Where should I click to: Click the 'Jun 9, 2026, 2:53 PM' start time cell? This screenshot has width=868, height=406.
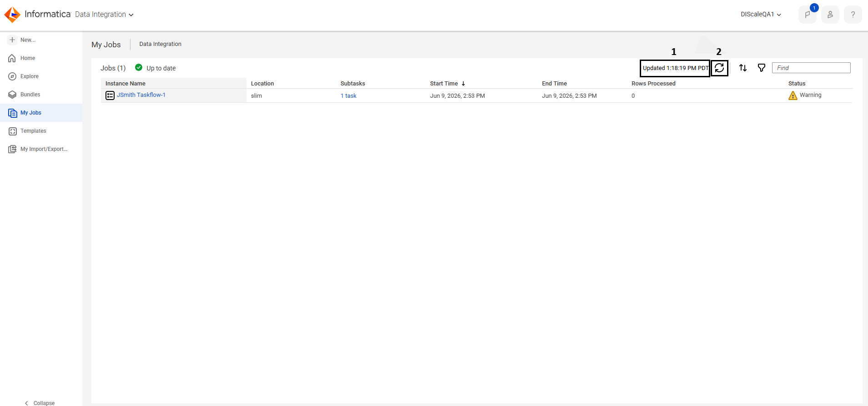(x=457, y=95)
